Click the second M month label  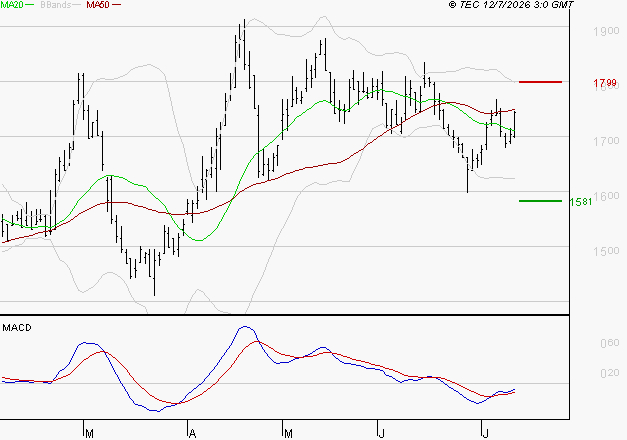(288, 434)
